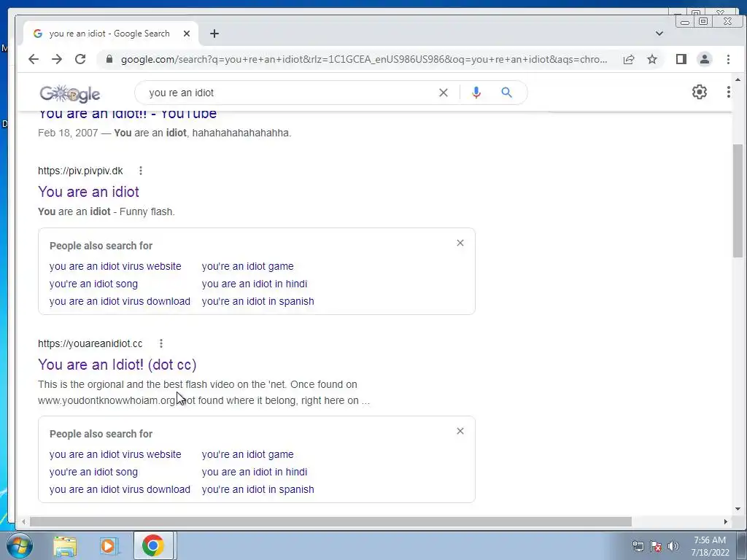This screenshot has height=560, width=747.
Task: Open Chrome three-dot menu
Action: pos(728,59)
